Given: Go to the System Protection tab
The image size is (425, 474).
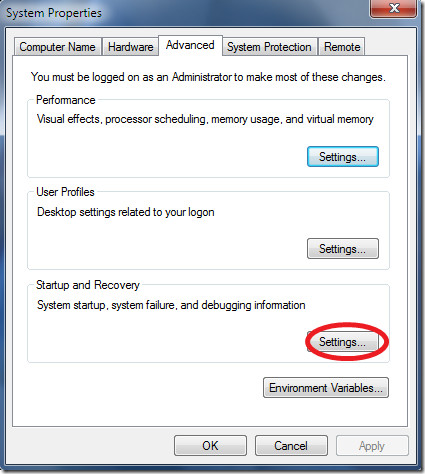Looking at the screenshot, I should tap(269, 47).
